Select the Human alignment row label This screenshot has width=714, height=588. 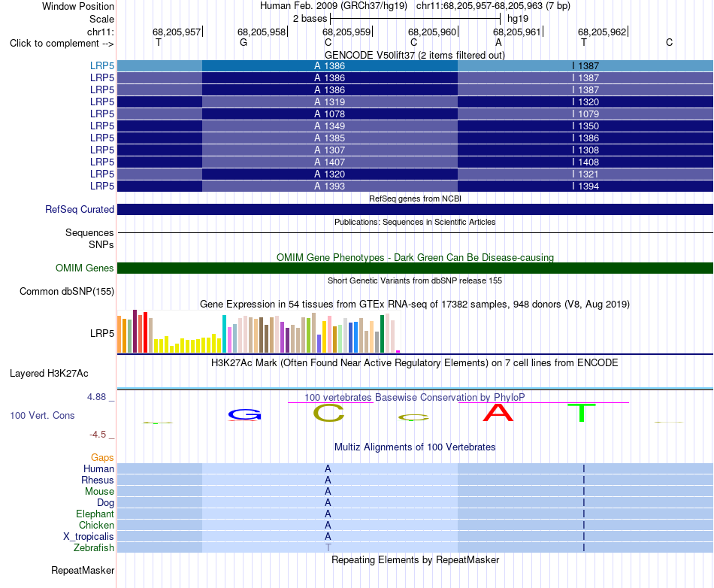[x=98, y=468]
